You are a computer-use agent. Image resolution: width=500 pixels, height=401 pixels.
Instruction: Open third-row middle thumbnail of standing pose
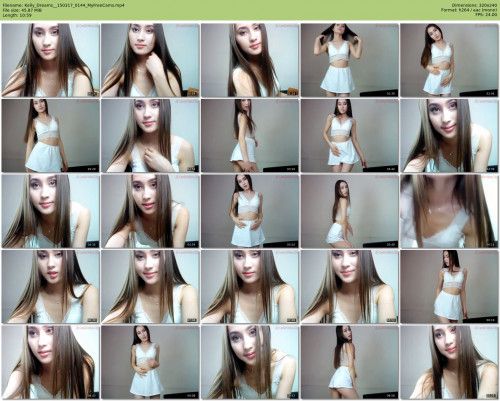tap(250, 211)
